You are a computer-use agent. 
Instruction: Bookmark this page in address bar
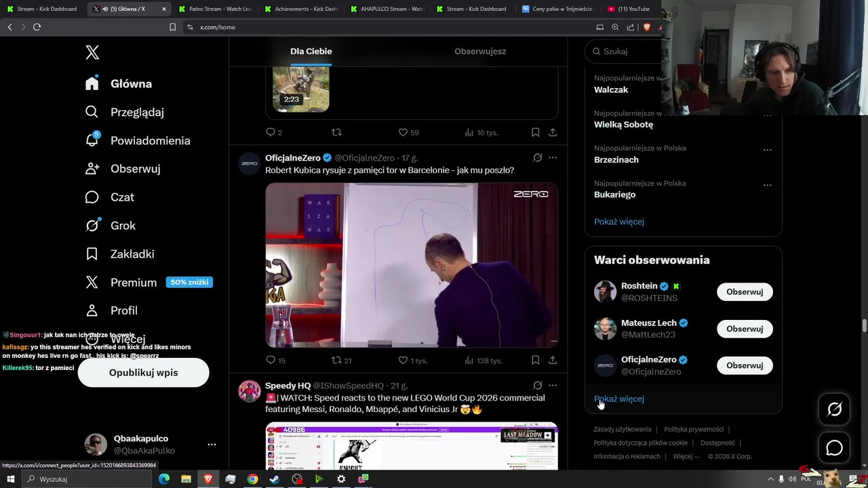(172, 27)
